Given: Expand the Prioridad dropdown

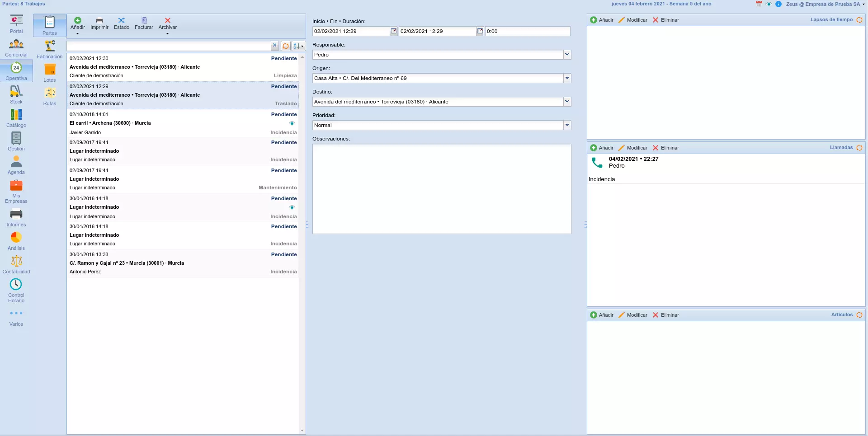Looking at the screenshot, I should [x=567, y=125].
